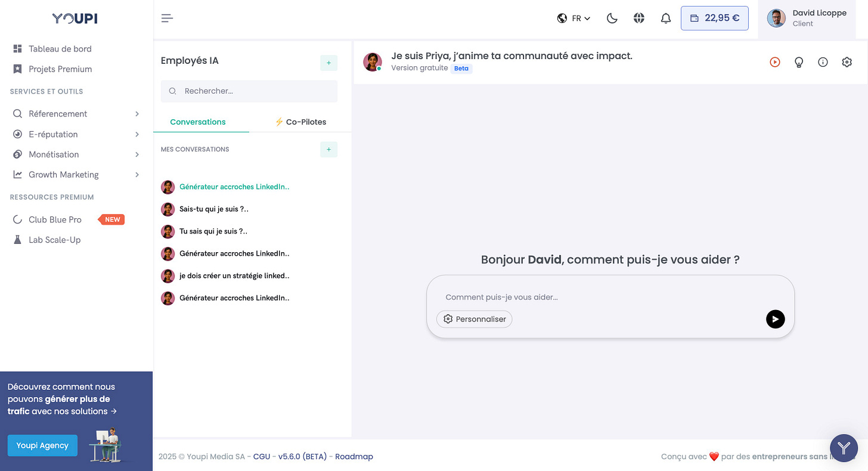Click the lightbulb suggestions icon in chat header
The width and height of the screenshot is (868, 471).
coord(799,62)
